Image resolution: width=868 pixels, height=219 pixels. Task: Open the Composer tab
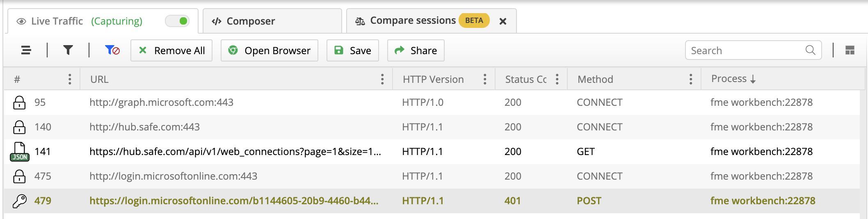(272, 21)
